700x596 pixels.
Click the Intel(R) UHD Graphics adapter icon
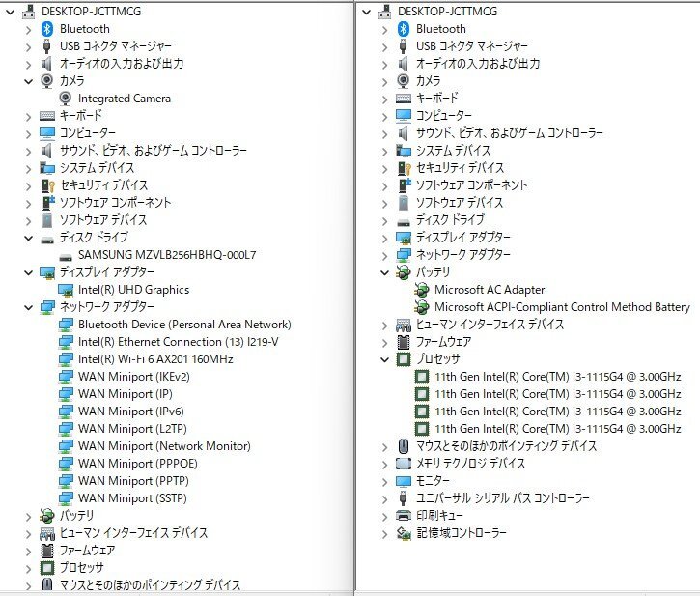[66, 290]
